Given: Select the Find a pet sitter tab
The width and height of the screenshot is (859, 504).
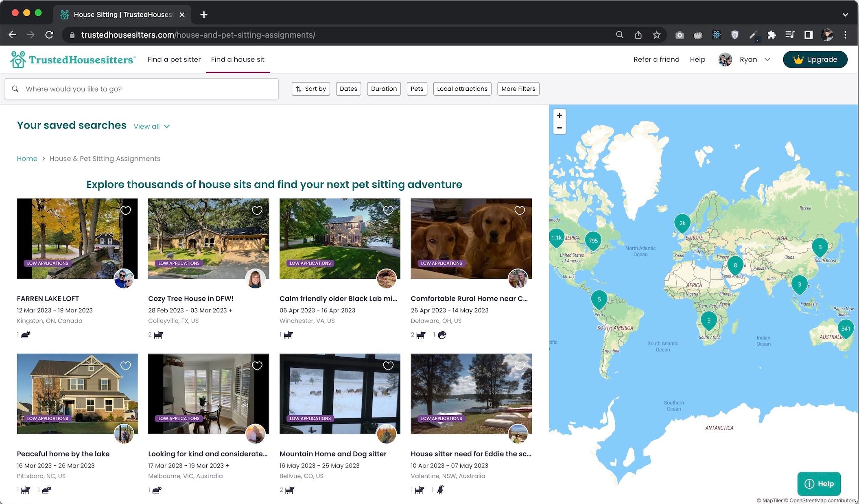Looking at the screenshot, I should point(174,59).
